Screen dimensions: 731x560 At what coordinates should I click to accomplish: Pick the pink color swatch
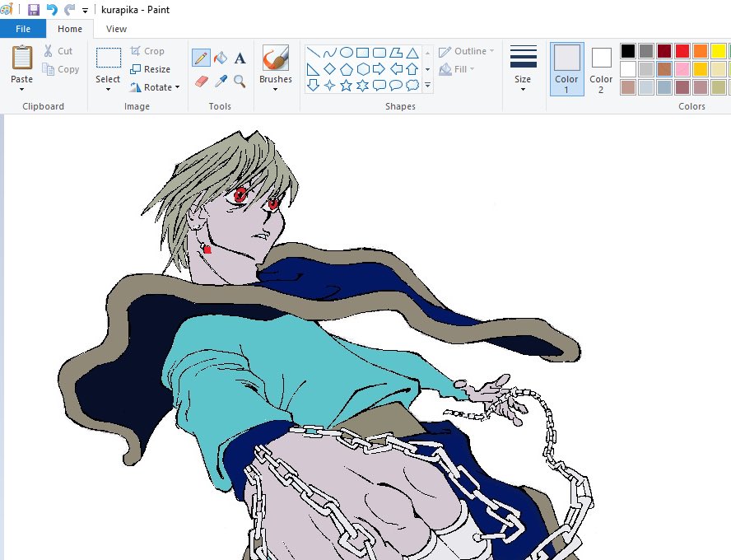[682, 69]
